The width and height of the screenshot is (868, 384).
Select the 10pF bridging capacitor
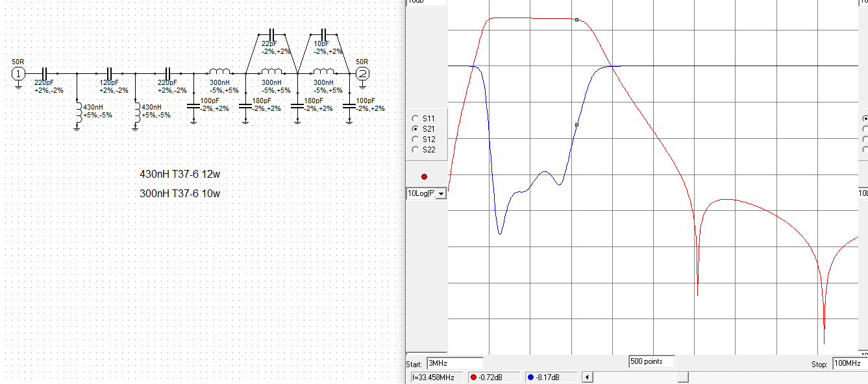point(324,34)
